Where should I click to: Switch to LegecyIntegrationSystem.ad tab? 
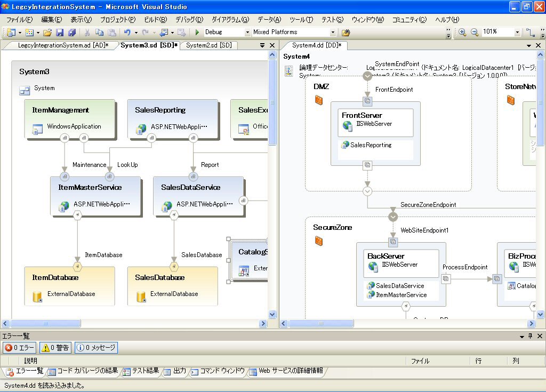pyautogui.click(x=63, y=45)
